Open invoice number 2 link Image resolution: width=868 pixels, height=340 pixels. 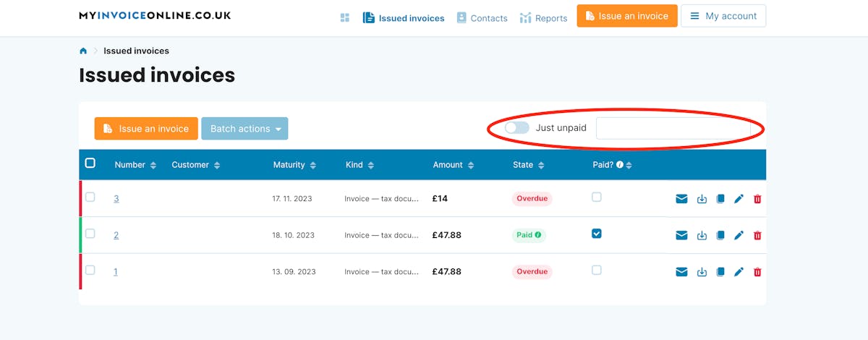tap(116, 234)
